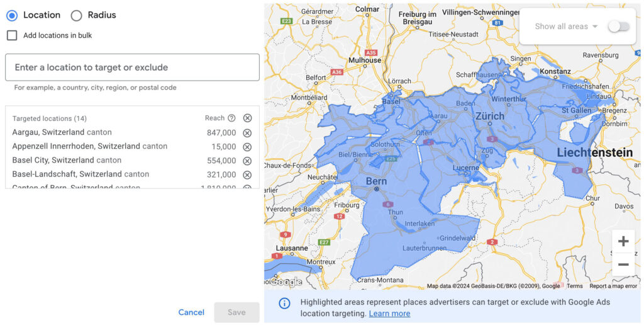Select Basel City, Switzerland canton text
The height and width of the screenshot is (325, 644).
67,161
